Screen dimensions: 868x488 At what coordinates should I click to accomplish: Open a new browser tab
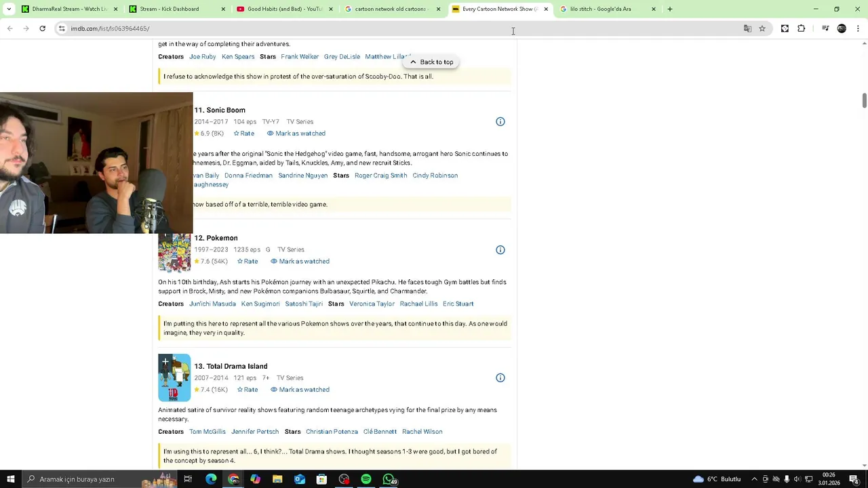coord(670,9)
